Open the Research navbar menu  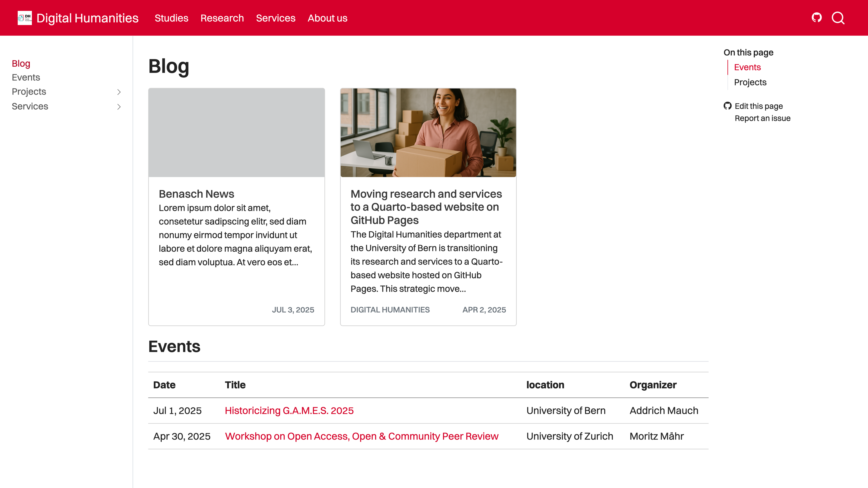pyautogui.click(x=222, y=18)
